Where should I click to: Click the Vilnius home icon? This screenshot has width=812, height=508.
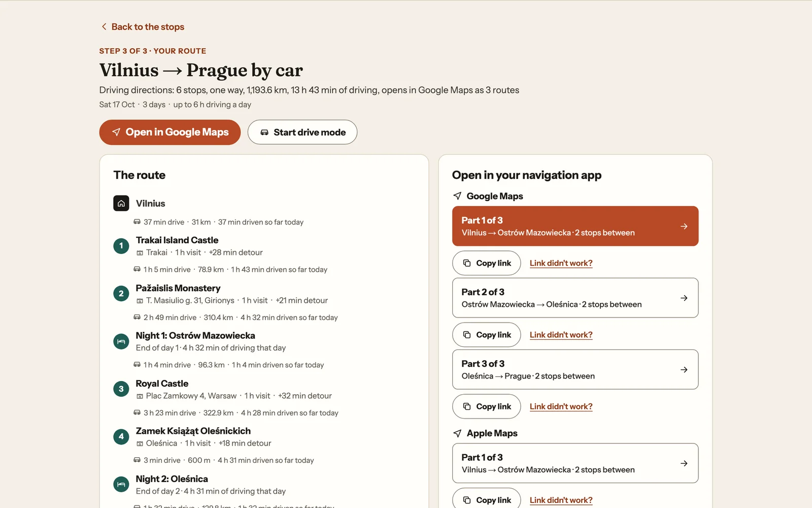point(121,203)
